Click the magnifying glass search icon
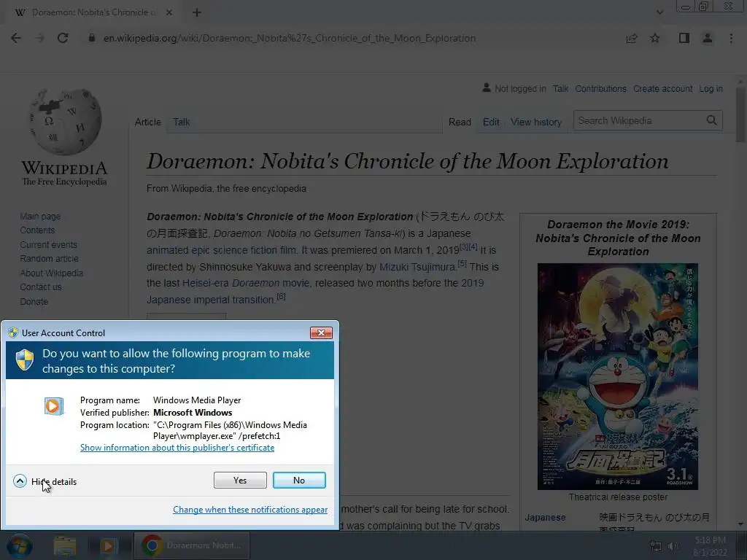 tap(712, 120)
